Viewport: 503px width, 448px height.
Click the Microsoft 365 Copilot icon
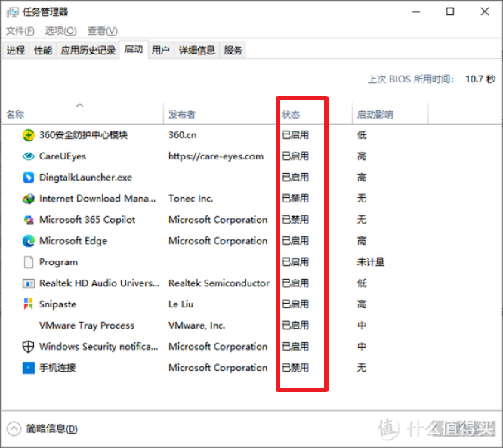29,220
